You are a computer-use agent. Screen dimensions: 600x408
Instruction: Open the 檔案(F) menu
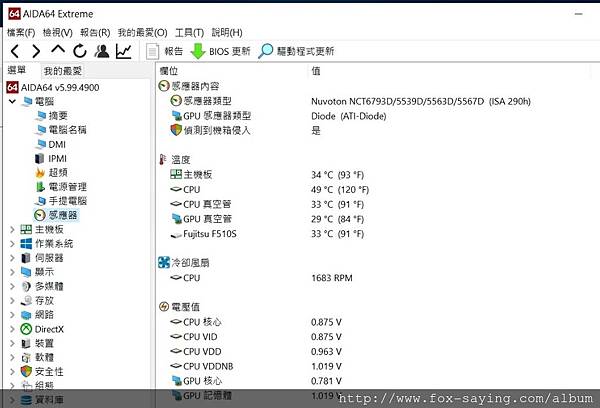pyautogui.click(x=21, y=33)
